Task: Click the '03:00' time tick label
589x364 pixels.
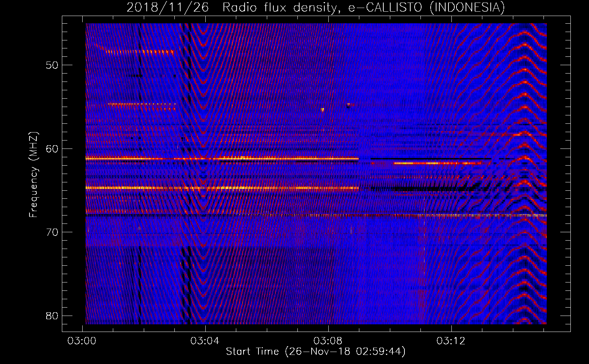Action: point(82,341)
